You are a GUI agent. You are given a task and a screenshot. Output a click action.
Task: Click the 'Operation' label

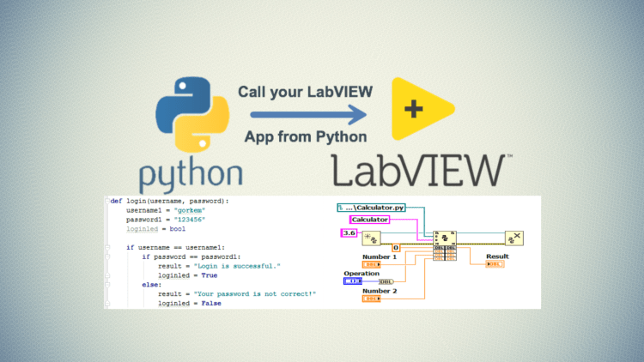(x=361, y=274)
